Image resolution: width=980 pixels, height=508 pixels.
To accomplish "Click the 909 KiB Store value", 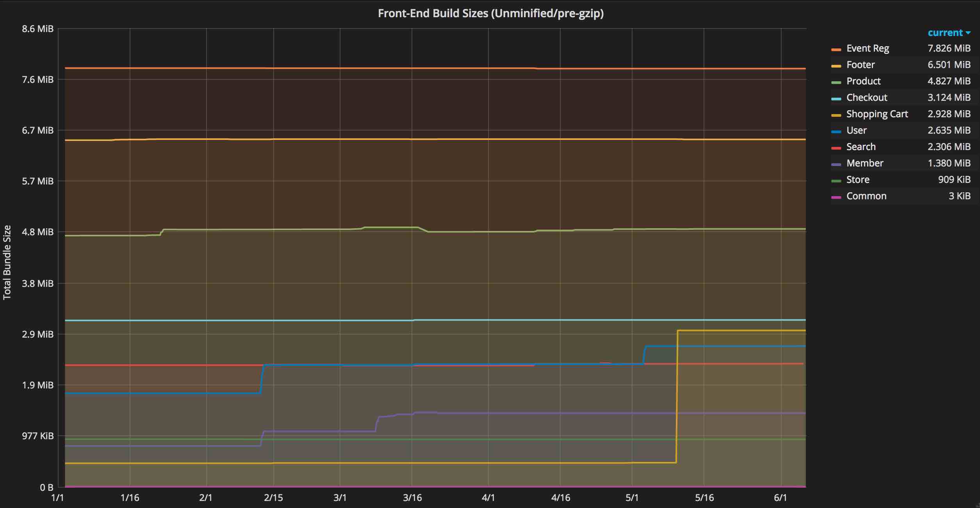I will pyautogui.click(x=954, y=180).
